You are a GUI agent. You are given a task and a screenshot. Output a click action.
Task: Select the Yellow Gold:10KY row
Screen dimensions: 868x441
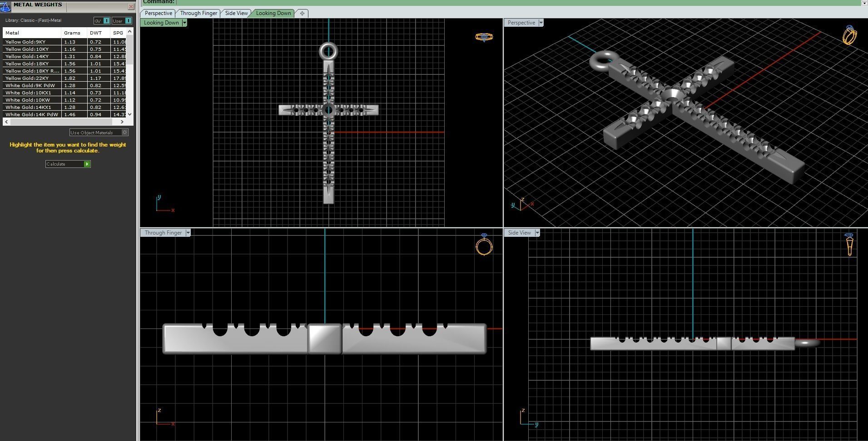(64, 49)
